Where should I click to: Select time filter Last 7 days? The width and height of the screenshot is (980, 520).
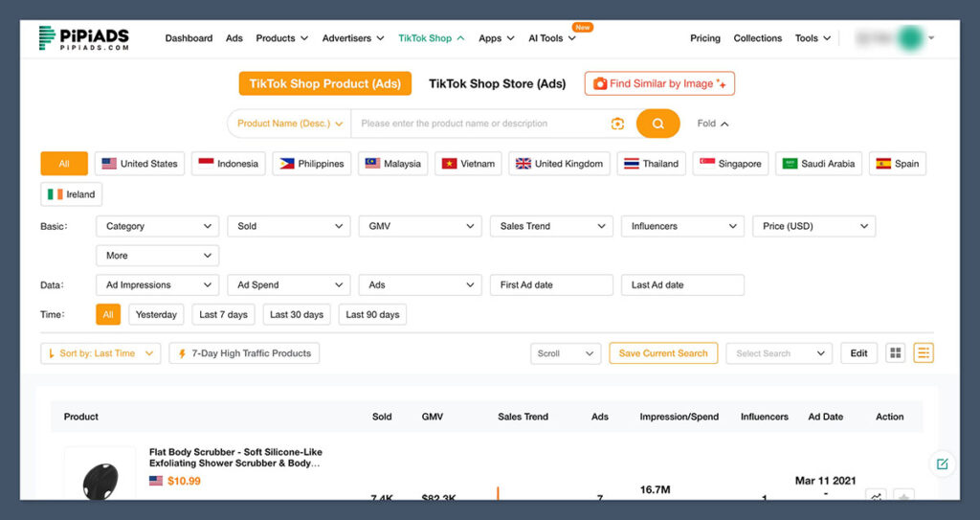[x=224, y=314]
